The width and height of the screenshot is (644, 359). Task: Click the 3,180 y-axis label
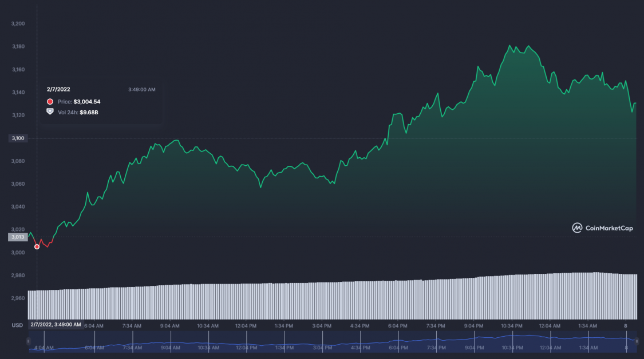(18, 47)
